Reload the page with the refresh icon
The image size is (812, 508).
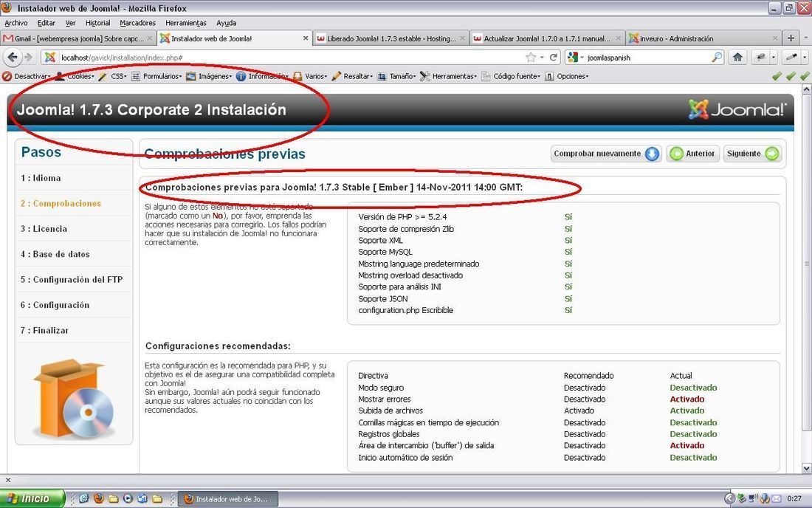tap(554, 57)
